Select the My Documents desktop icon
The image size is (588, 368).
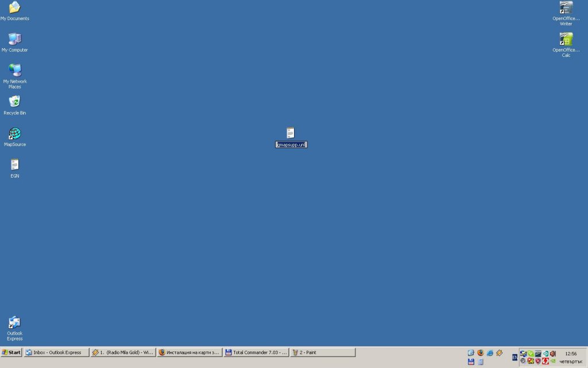(14, 10)
